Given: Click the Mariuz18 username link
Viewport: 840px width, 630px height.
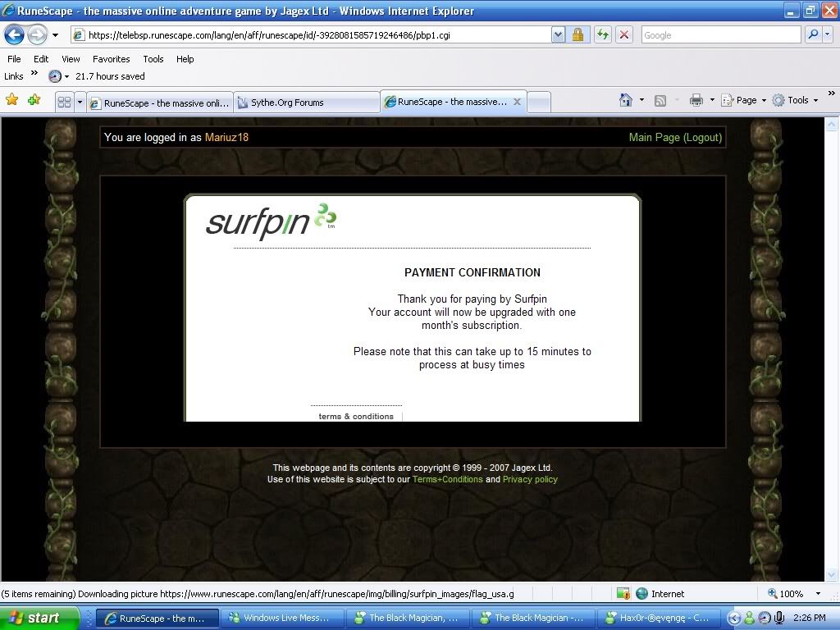Looking at the screenshot, I should click(226, 137).
